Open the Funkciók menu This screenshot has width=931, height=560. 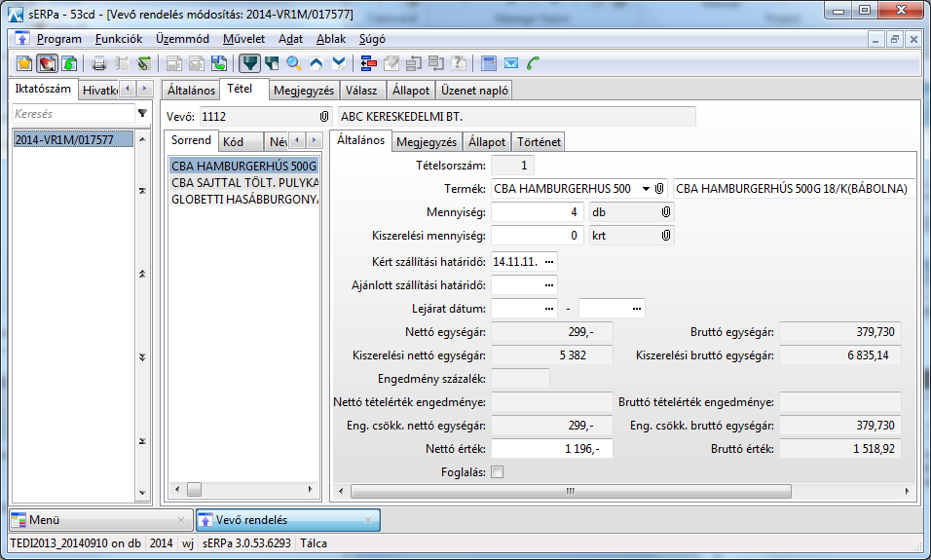tap(119, 39)
